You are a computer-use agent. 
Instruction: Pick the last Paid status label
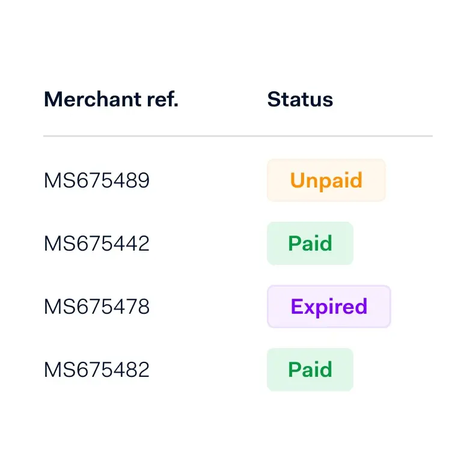coord(310,370)
